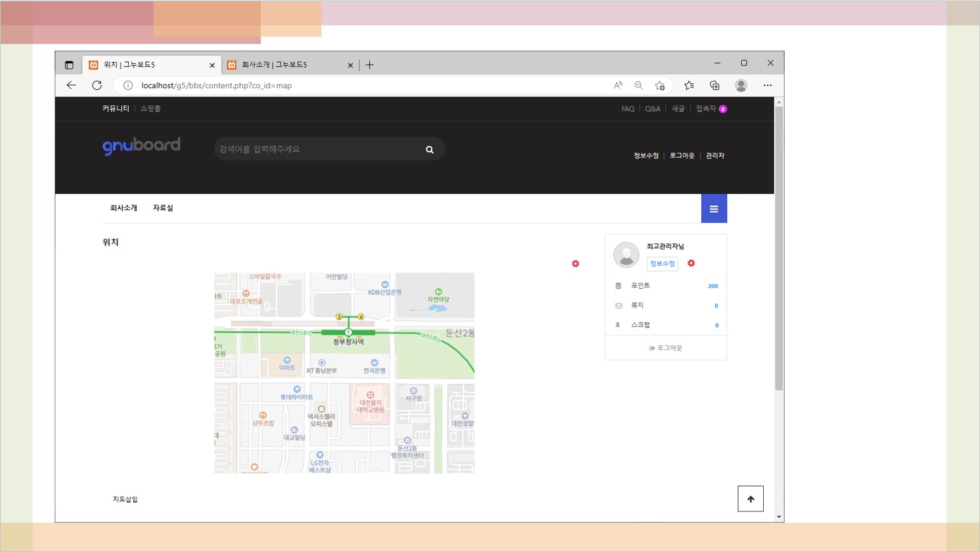The width and height of the screenshot is (980, 552).
Task: Click the 지도삽입 text
Action: [125, 499]
